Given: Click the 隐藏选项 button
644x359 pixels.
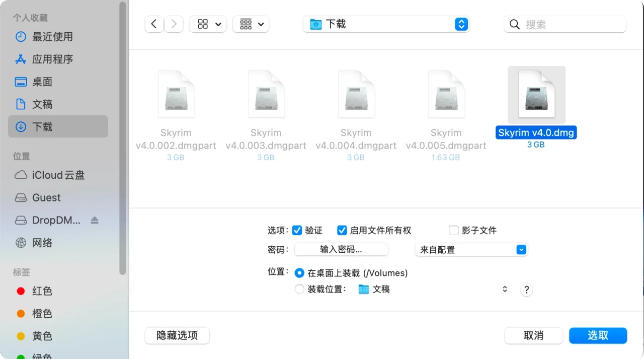Looking at the screenshot, I should click(x=177, y=335).
